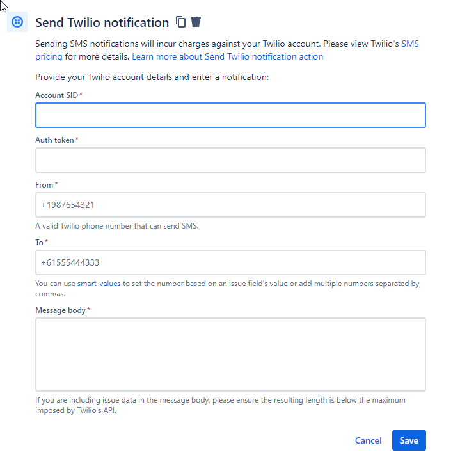Open Learn more about Send Twilio notification action
Image resolution: width=476 pixels, height=466 pixels.
click(x=227, y=56)
